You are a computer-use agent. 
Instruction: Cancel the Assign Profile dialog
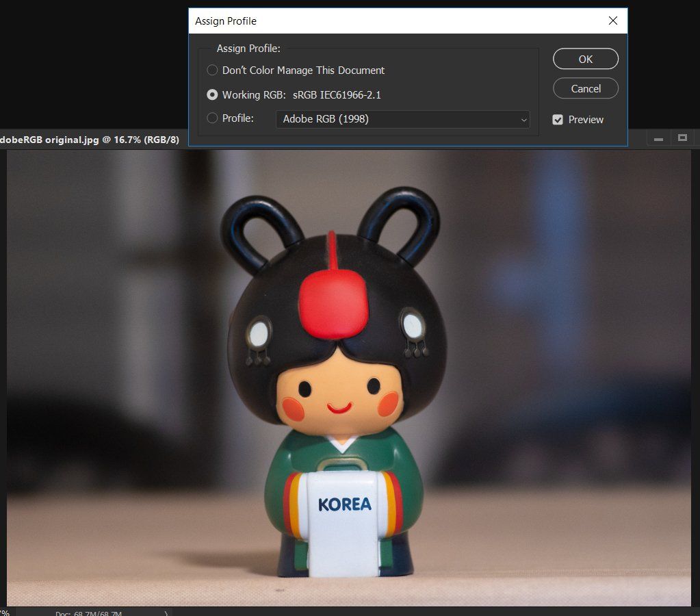click(x=585, y=88)
